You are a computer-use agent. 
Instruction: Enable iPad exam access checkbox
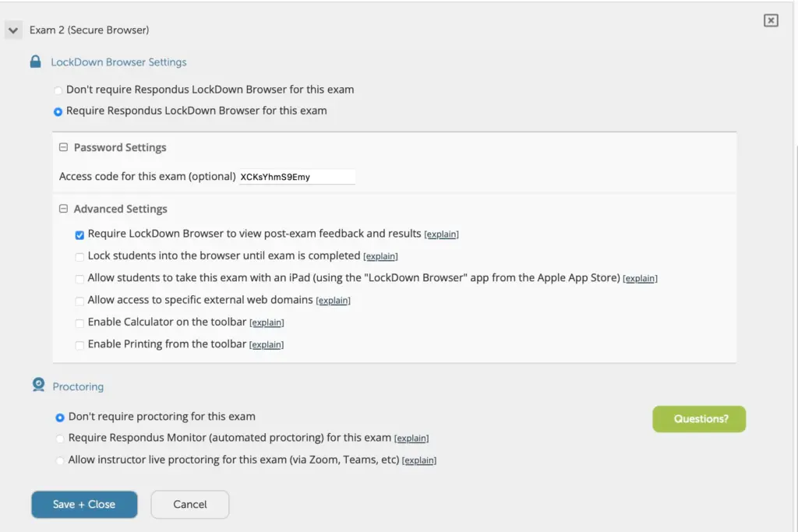(79, 279)
